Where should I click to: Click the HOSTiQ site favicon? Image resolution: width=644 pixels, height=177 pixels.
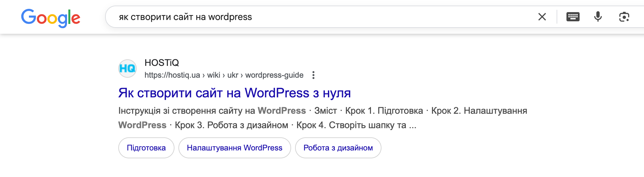click(x=127, y=68)
